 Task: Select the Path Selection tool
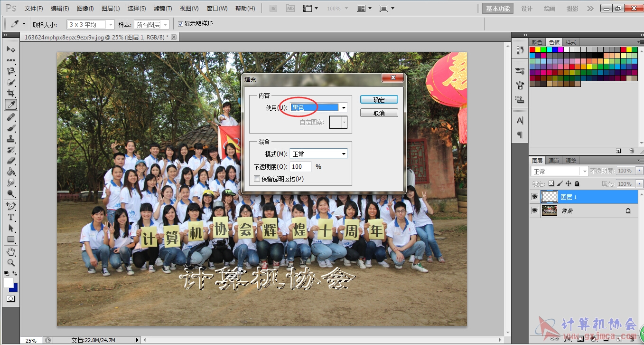click(x=11, y=228)
